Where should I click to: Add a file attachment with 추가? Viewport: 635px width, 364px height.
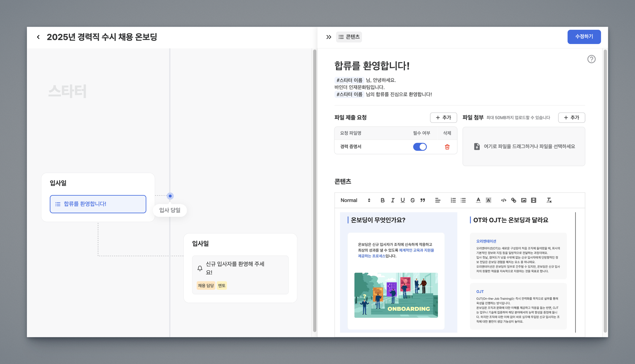pyautogui.click(x=571, y=118)
